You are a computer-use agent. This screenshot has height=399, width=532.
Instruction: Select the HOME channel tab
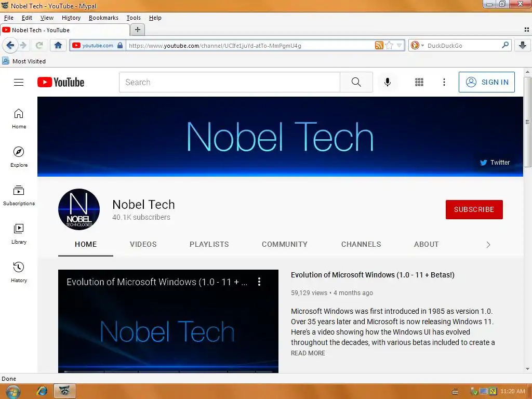click(x=86, y=244)
